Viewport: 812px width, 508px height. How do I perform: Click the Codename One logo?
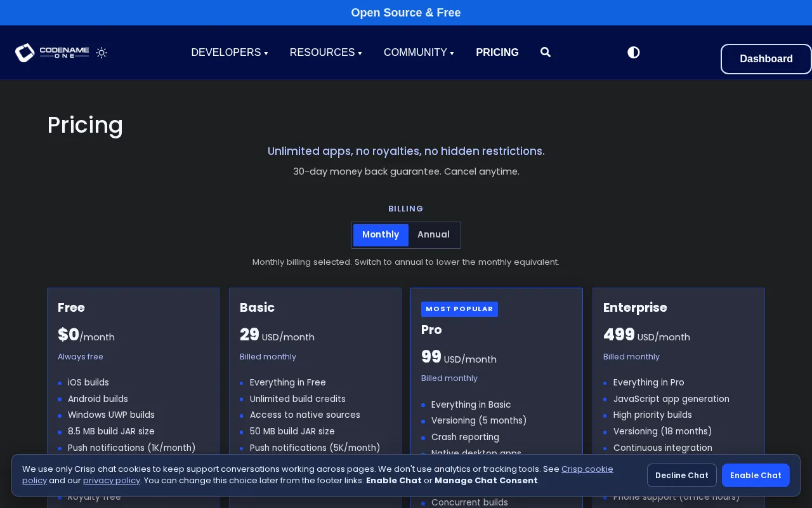(52, 53)
